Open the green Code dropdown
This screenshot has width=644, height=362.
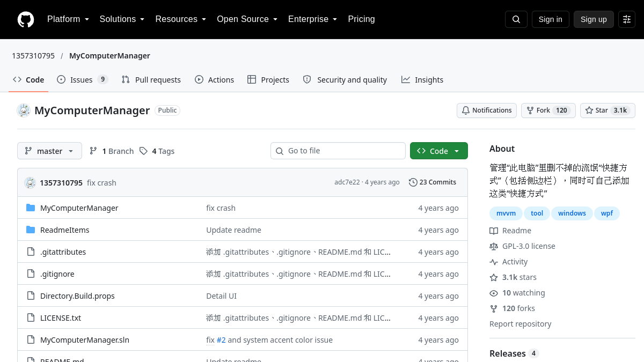point(439,151)
